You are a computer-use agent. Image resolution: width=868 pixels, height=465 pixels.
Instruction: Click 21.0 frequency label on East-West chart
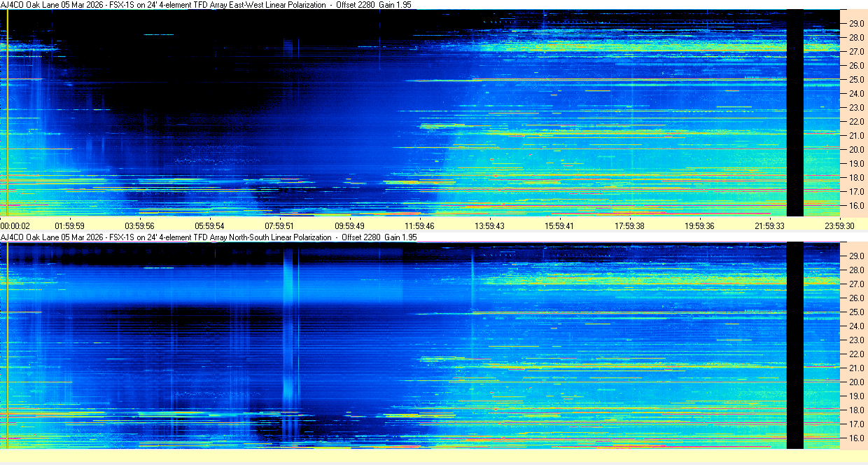pos(856,136)
